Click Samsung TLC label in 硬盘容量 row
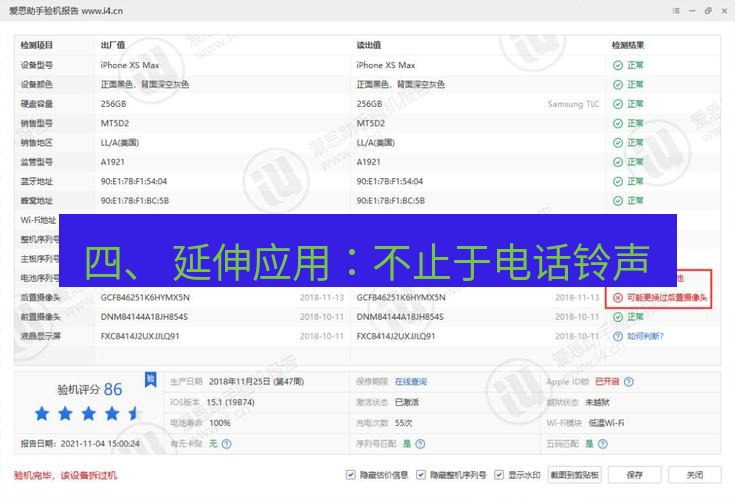Image resolution: width=735 pixels, height=500 pixels. point(573,104)
